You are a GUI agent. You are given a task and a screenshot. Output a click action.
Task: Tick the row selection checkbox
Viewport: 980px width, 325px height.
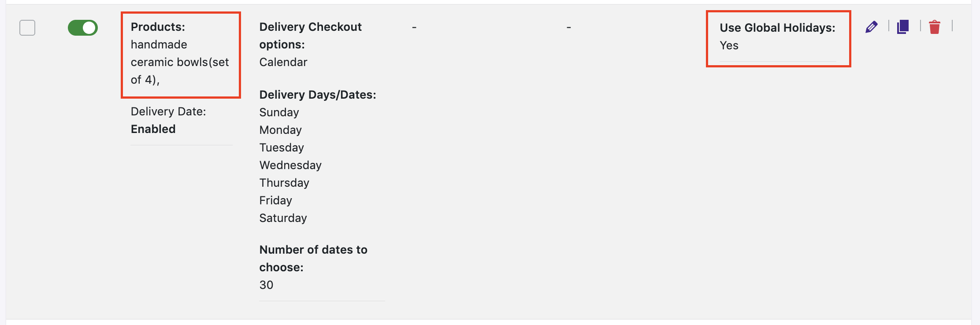[x=27, y=28]
